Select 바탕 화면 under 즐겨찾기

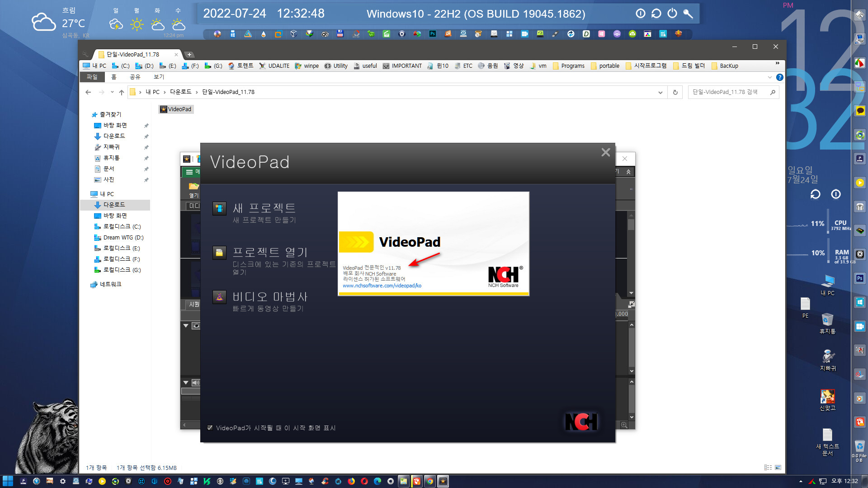click(x=115, y=126)
